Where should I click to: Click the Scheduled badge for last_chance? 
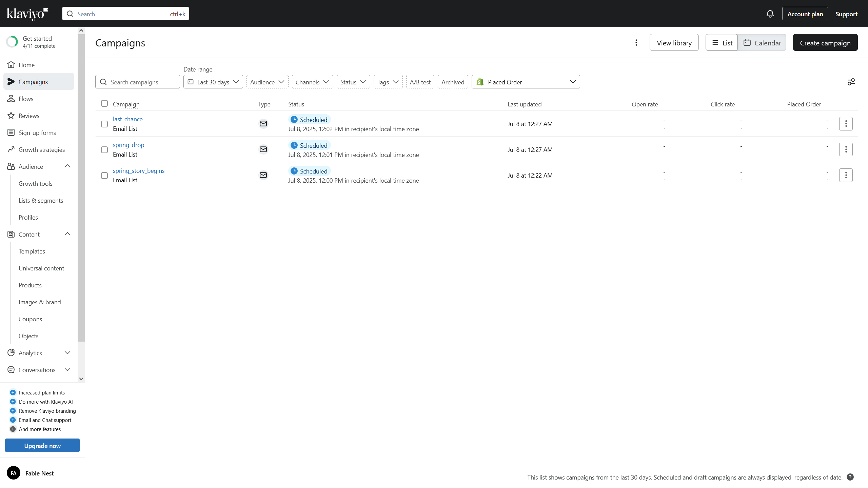point(309,120)
